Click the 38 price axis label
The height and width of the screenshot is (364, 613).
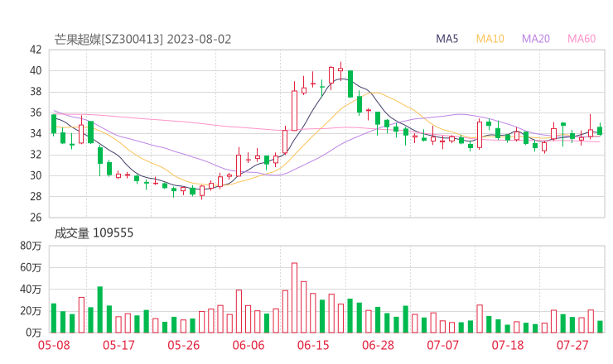pos(36,92)
